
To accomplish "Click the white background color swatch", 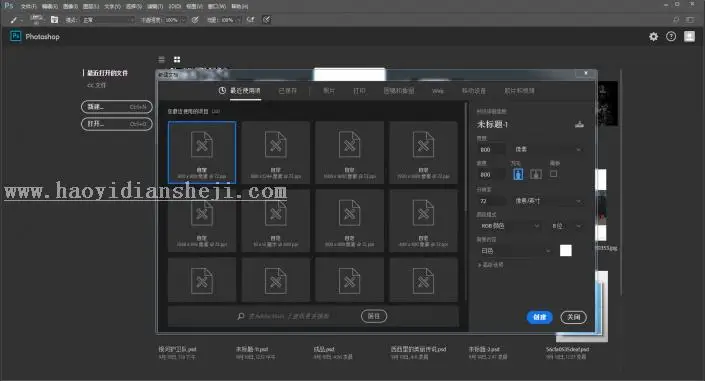I will click(566, 251).
